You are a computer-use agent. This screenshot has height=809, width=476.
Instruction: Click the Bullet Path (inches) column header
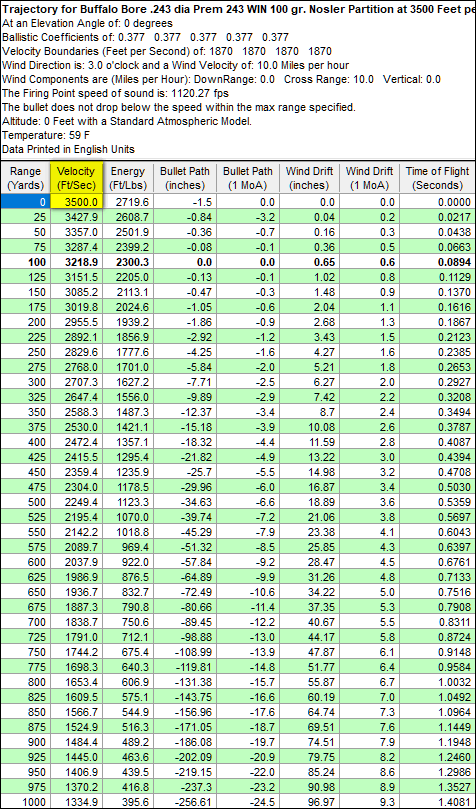pos(185,178)
